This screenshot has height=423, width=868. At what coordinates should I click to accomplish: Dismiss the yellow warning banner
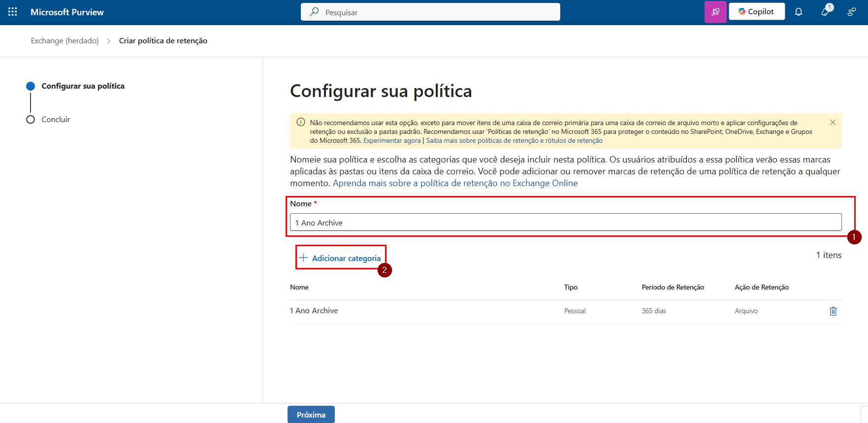833,123
